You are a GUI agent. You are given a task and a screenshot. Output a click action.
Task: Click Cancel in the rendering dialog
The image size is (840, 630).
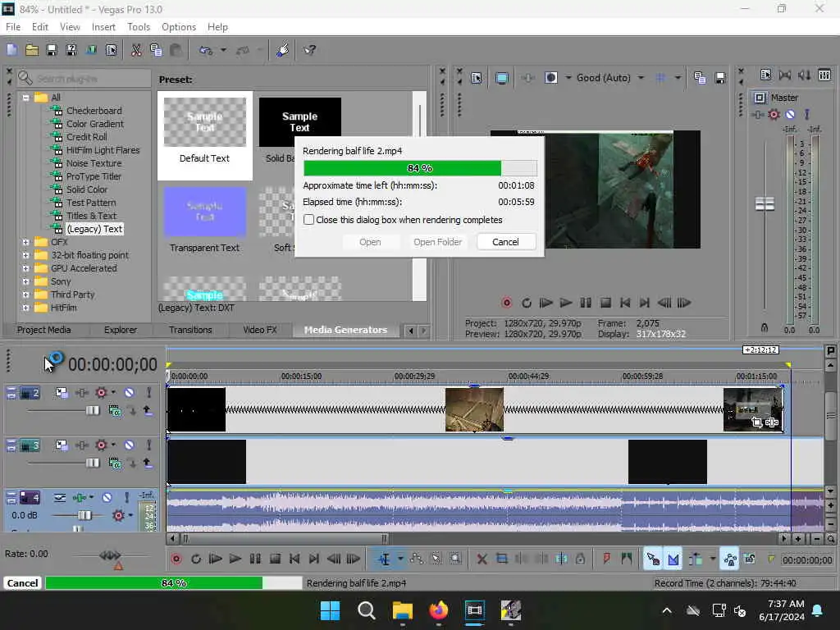click(x=505, y=242)
